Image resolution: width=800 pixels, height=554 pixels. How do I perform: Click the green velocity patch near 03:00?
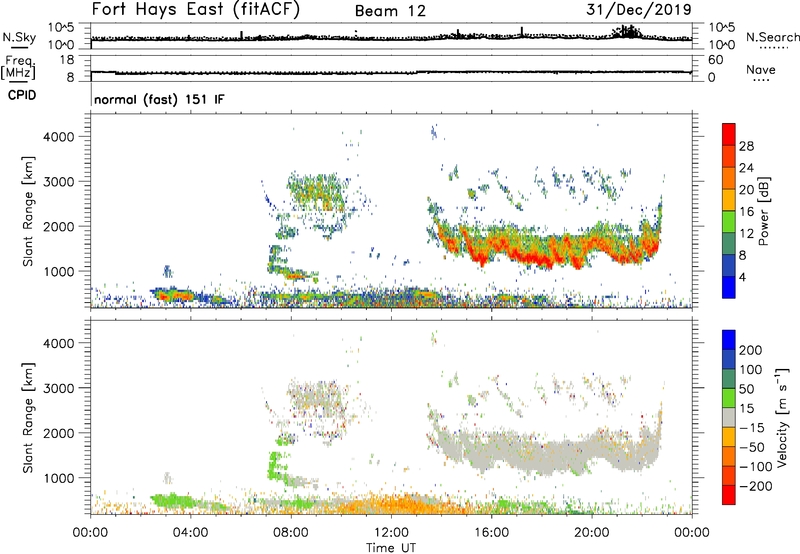click(171, 500)
